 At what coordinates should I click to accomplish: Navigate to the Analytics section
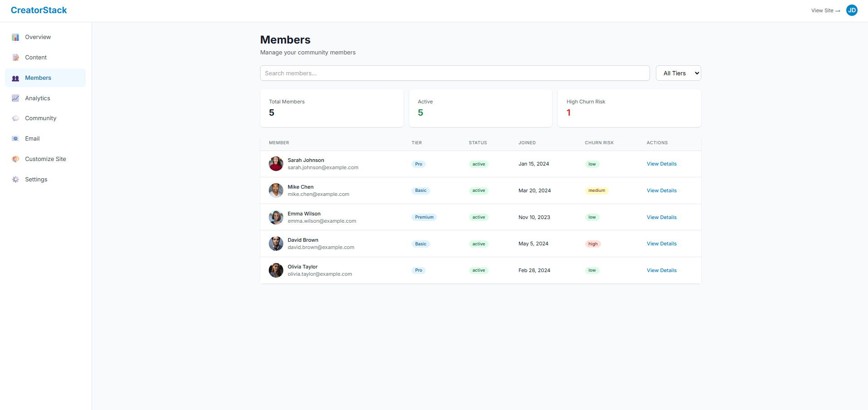coord(38,98)
